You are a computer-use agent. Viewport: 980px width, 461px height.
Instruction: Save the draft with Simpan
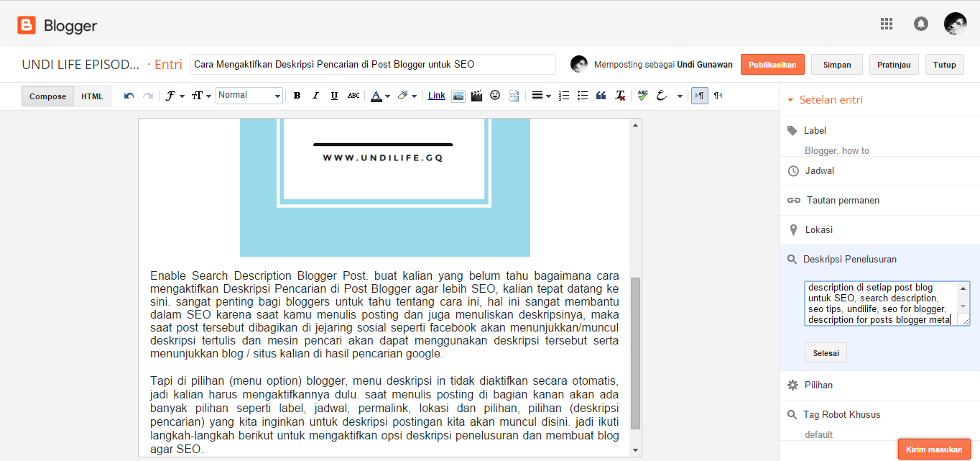click(837, 65)
